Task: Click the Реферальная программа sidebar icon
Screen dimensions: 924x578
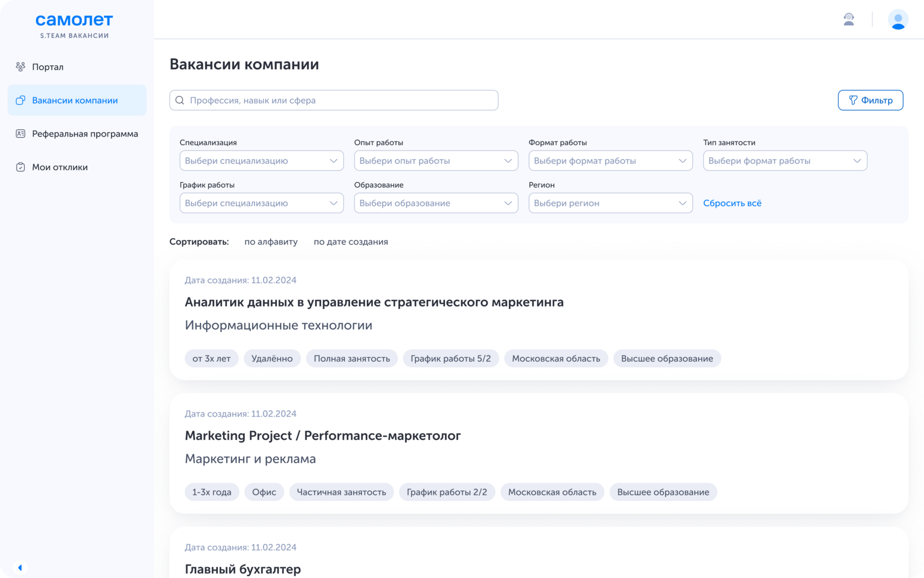Action: 20,134
